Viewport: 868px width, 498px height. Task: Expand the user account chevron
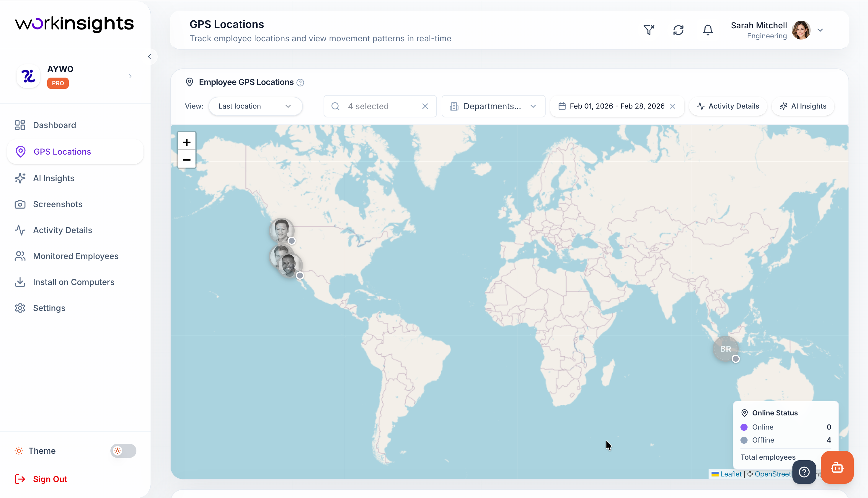click(820, 30)
